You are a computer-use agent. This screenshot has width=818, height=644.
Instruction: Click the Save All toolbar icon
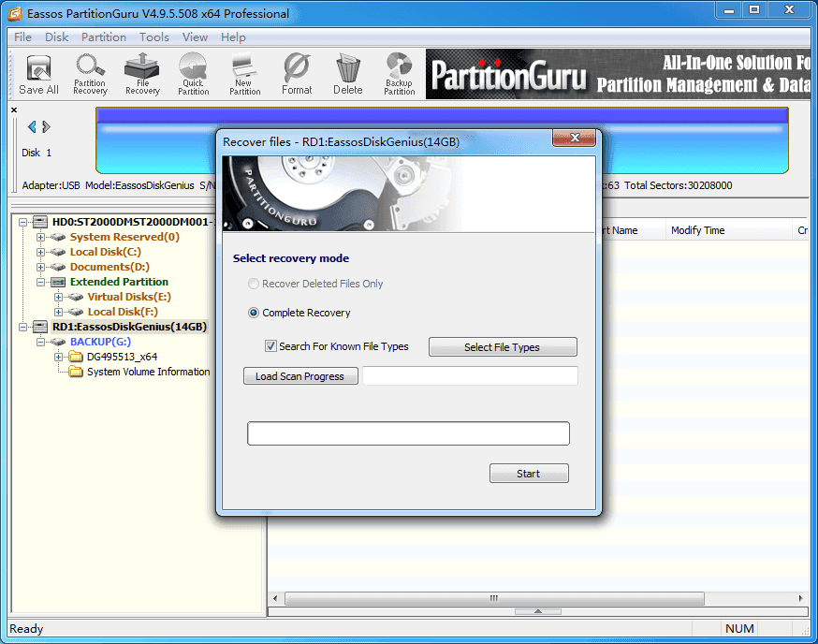click(38, 75)
